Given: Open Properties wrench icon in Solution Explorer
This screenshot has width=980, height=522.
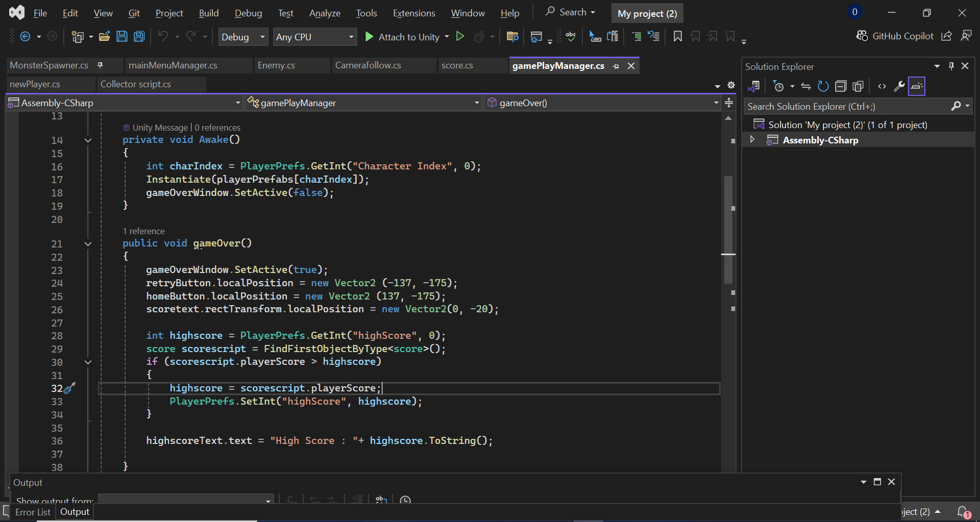Looking at the screenshot, I should tap(899, 86).
